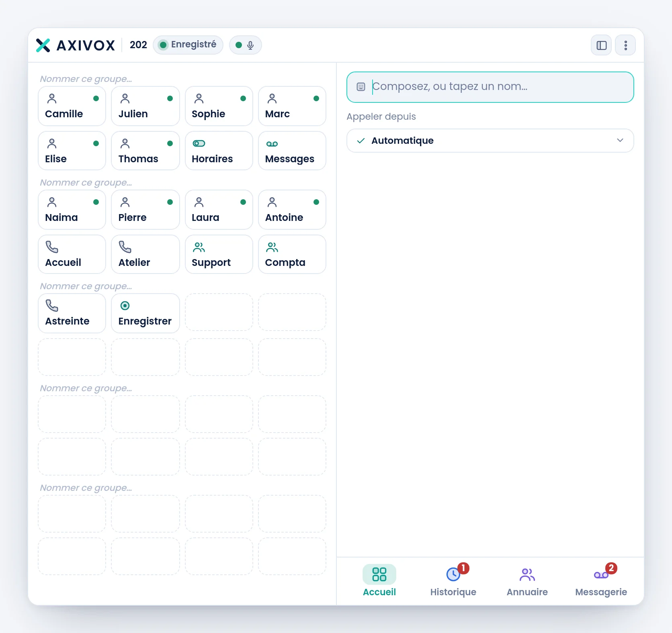Call contact Camille

[x=72, y=106]
